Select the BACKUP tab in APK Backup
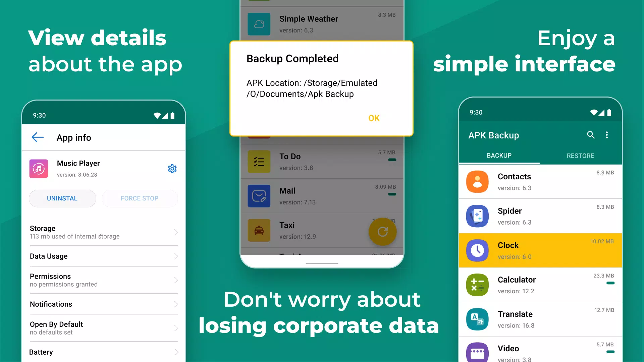Screen dimensions: 644x362 coord(499,155)
